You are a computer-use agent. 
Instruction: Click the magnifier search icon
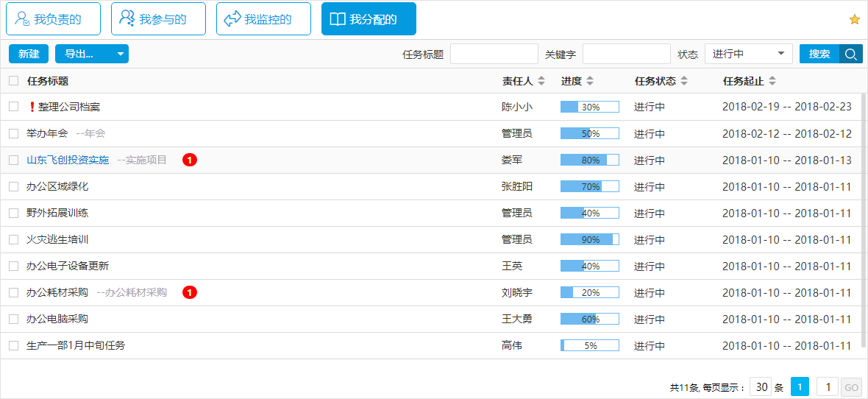click(851, 54)
